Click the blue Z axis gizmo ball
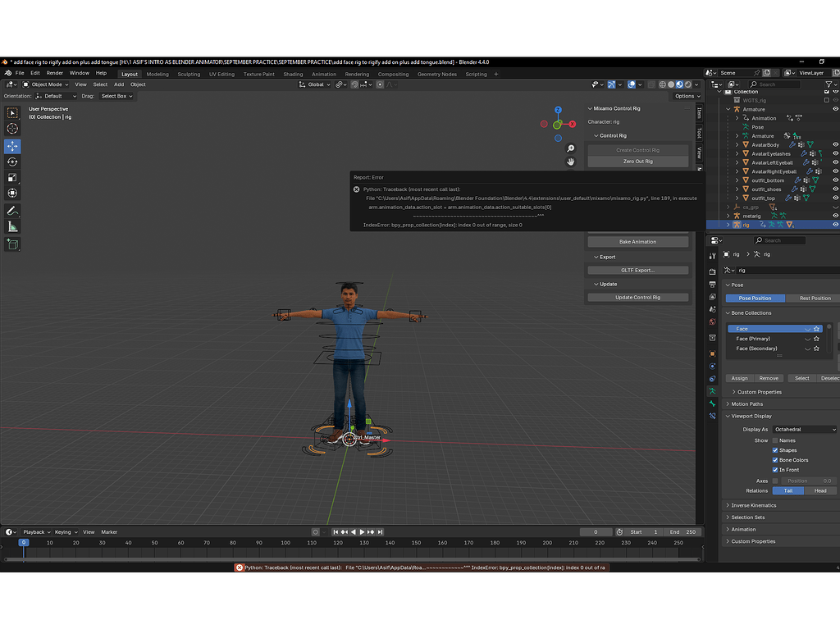 point(558,110)
